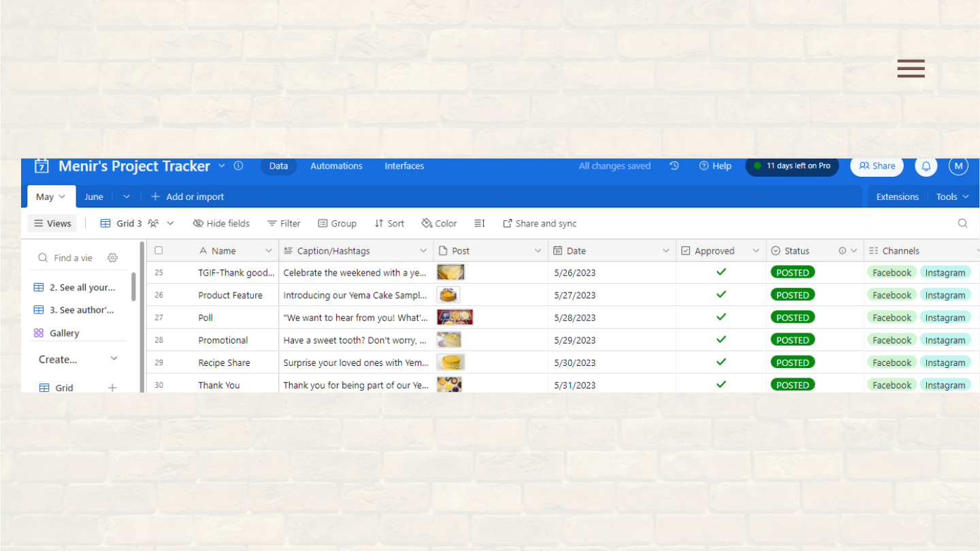Open the Status column dropdown arrow
The height and width of the screenshot is (551, 980).
(x=854, y=251)
